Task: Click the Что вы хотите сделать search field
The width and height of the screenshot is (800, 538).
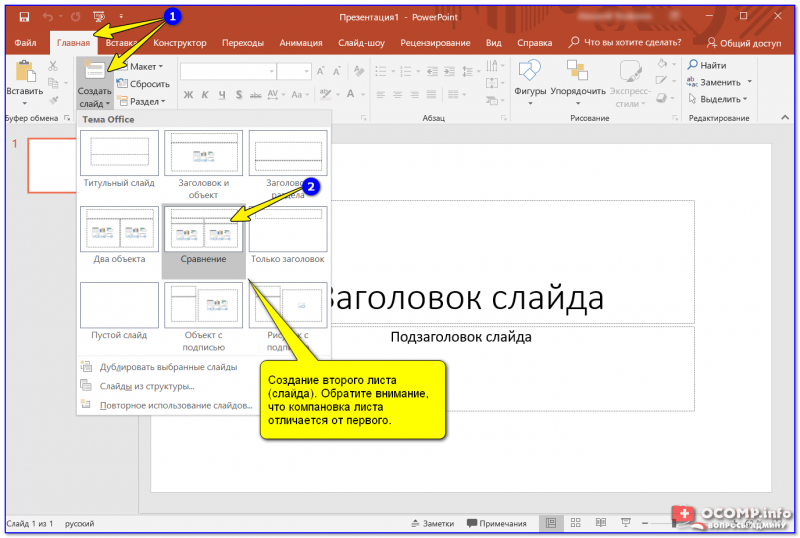Action: [x=626, y=42]
